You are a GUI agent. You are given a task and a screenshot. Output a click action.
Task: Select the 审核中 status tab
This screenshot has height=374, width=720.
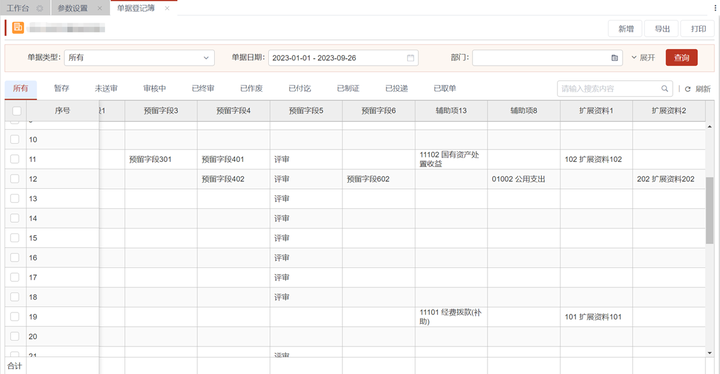tap(154, 89)
